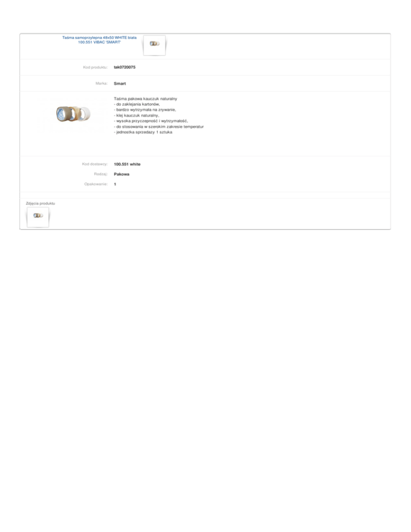Click the product code tak0720075
Viewport: 411px width, 532px height.
[x=125, y=67]
